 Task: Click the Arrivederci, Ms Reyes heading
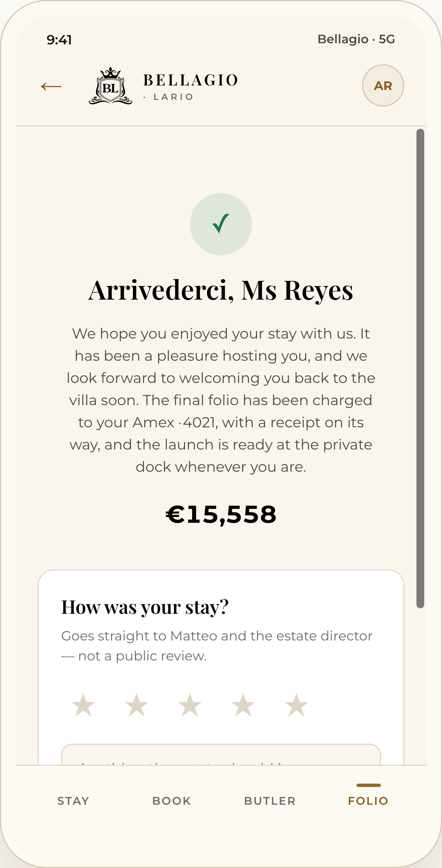click(221, 290)
